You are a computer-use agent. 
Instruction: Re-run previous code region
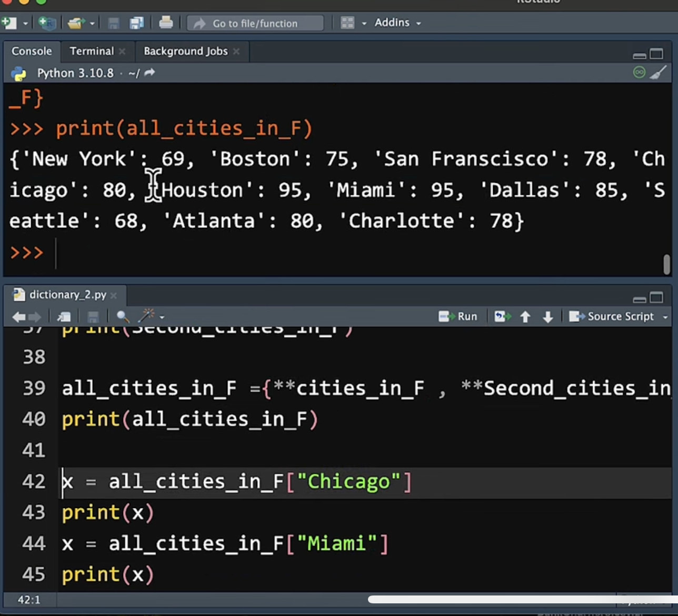click(x=502, y=316)
